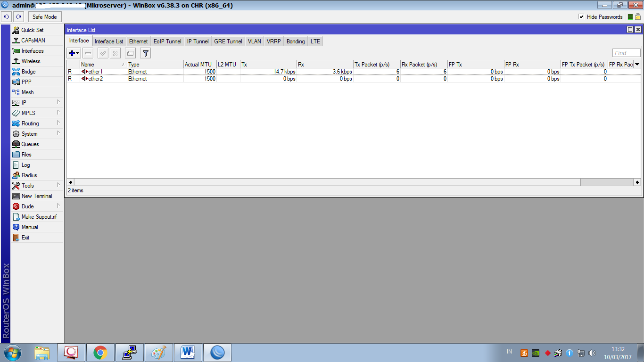Switch to the VLAN tab
Screen dimensions: 644x362
pos(254,41)
